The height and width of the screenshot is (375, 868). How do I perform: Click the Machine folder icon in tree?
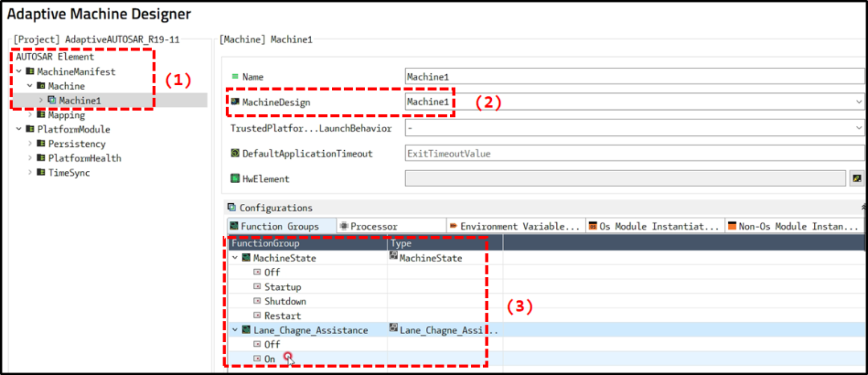coord(41,86)
